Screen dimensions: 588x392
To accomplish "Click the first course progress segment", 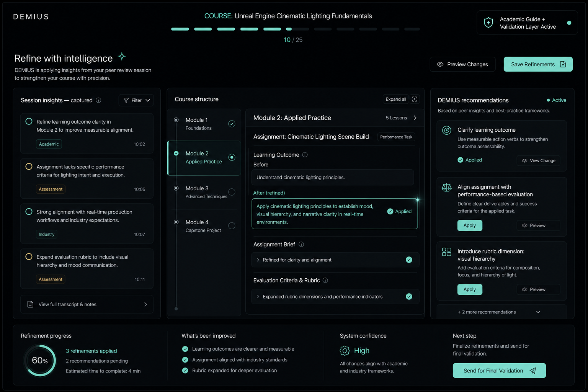I will 180,29.
